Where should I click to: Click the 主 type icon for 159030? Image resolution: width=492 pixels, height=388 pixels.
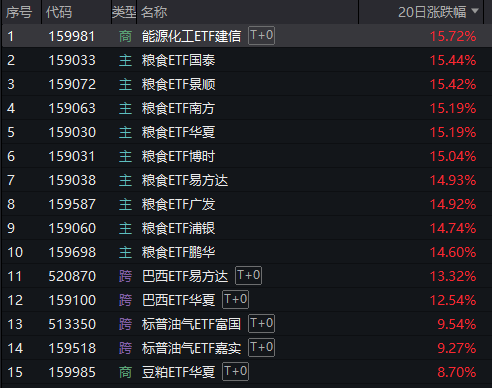click(x=125, y=132)
